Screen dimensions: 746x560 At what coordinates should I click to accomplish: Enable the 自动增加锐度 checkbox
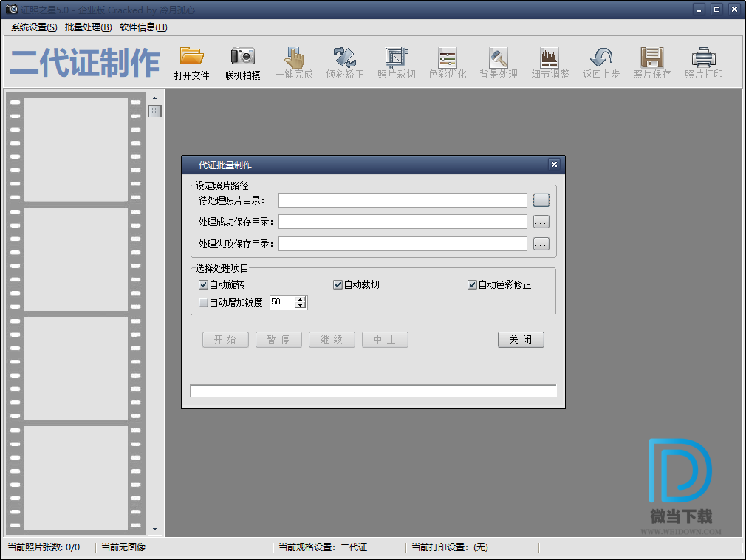[204, 302]
